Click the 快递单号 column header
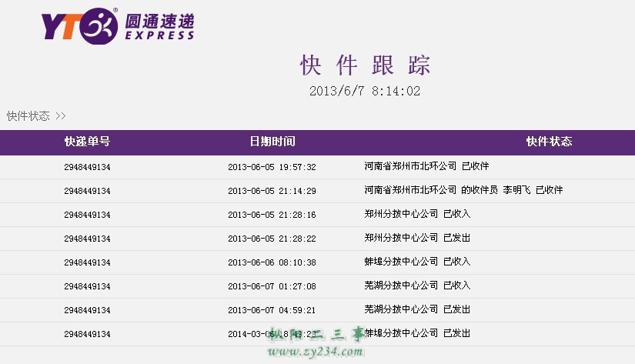This screenshot has width=635, height=364. (x=87, y=142)
